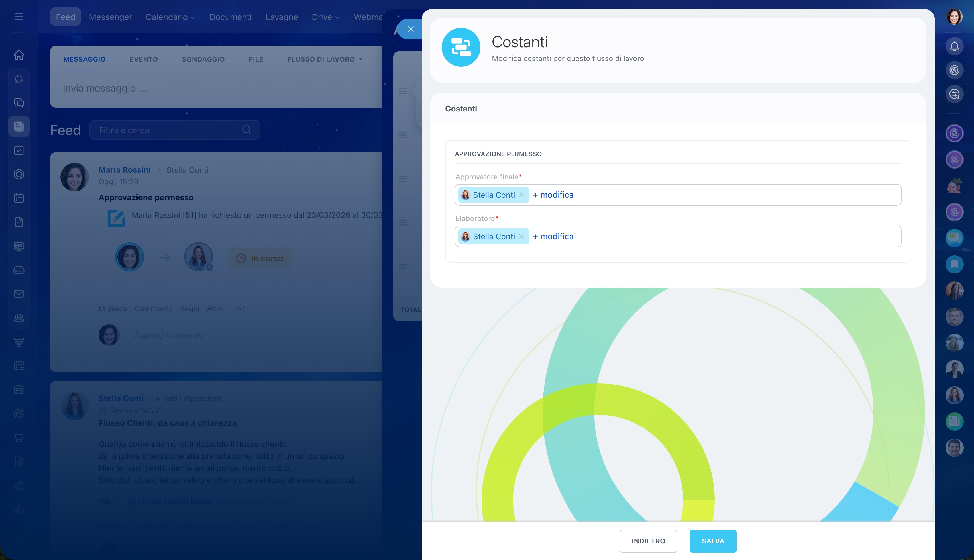Close the Costanti side panel
The width and height of the screenshot is (974, 560).
click(410, 29)
